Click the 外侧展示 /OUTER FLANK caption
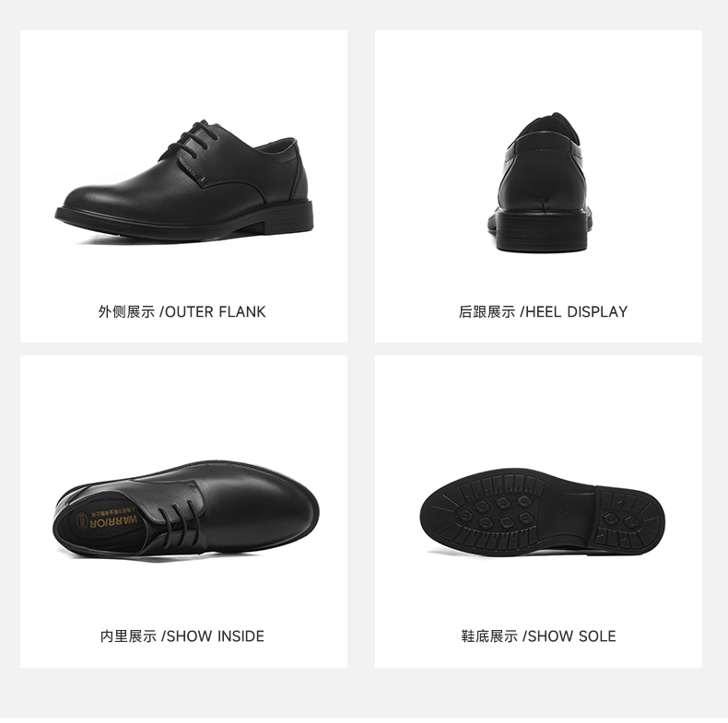The height and width of the screenshot is (723, 728). pyautogui.click(x=182, y=311)
